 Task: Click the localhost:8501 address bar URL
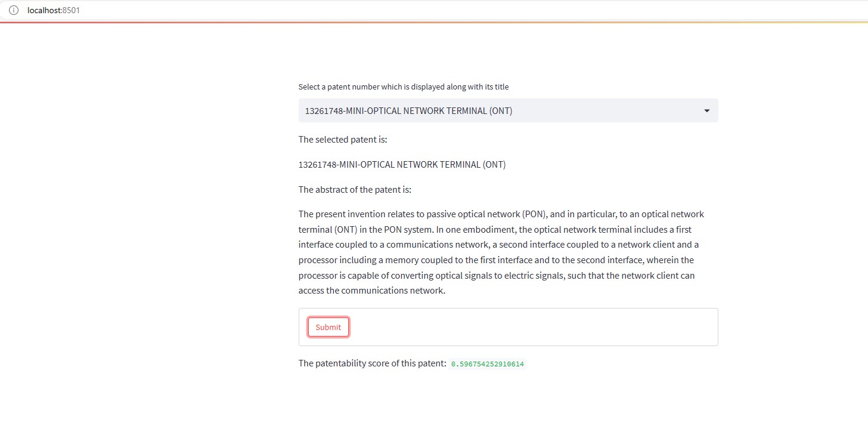[x=54, y=10]
